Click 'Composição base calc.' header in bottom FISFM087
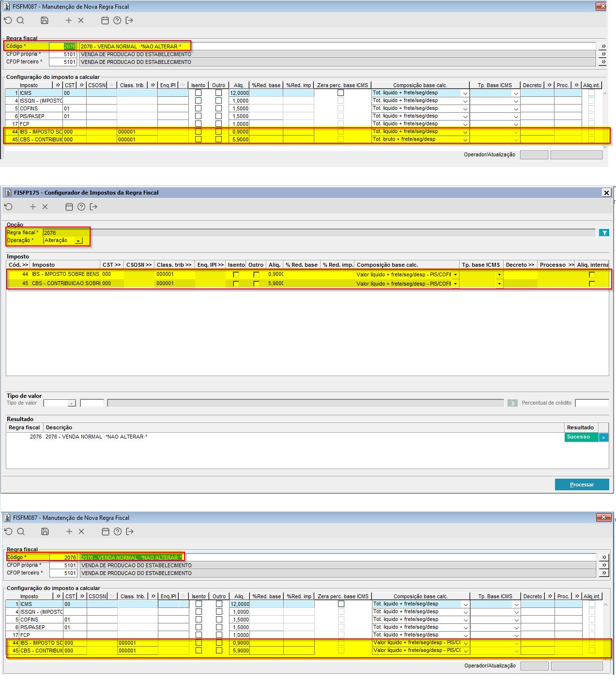This screenshot has width=616, height=681. click(421, 596)
